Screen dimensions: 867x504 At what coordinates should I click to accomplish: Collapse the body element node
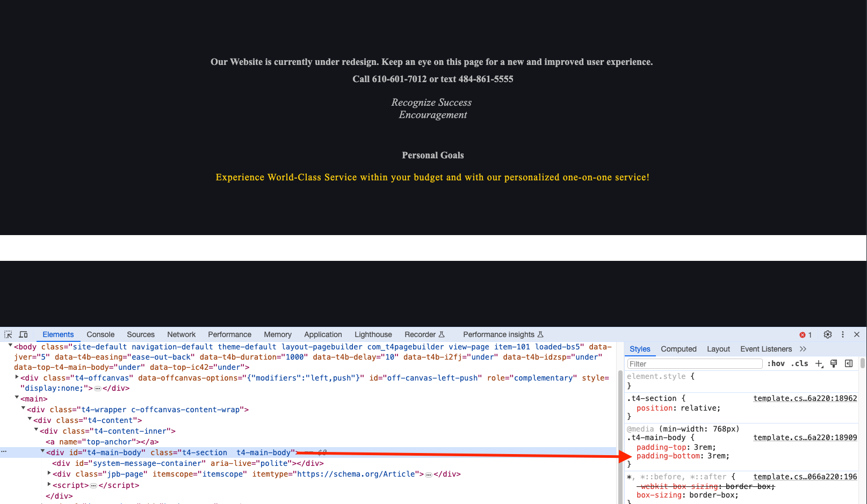(10, 346)
